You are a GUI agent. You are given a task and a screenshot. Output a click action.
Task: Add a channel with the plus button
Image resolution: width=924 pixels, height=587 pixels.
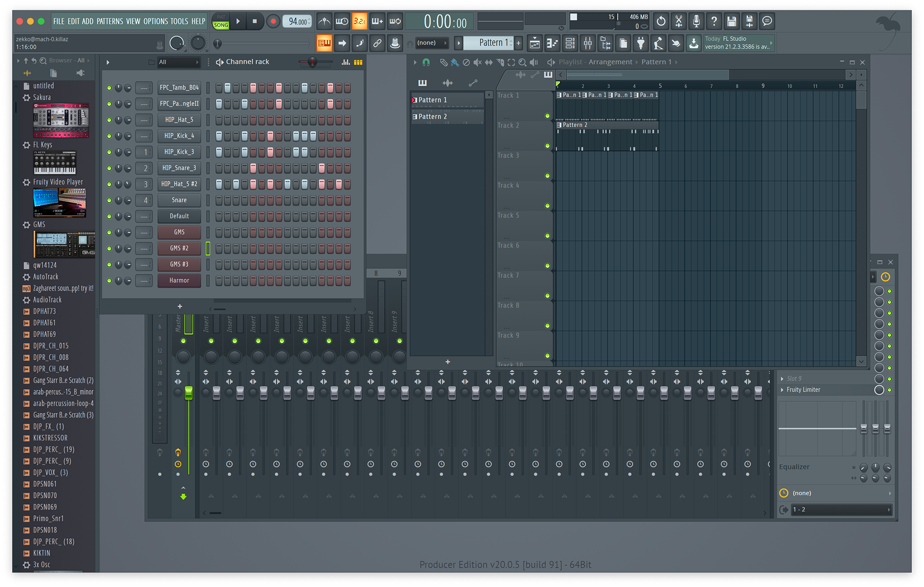[x=180, y=306]
